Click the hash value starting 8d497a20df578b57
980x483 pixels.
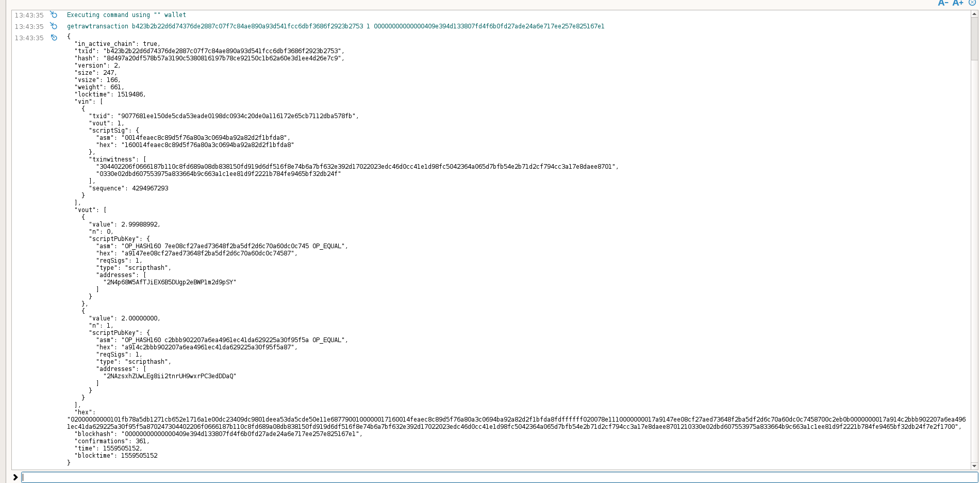223,58
